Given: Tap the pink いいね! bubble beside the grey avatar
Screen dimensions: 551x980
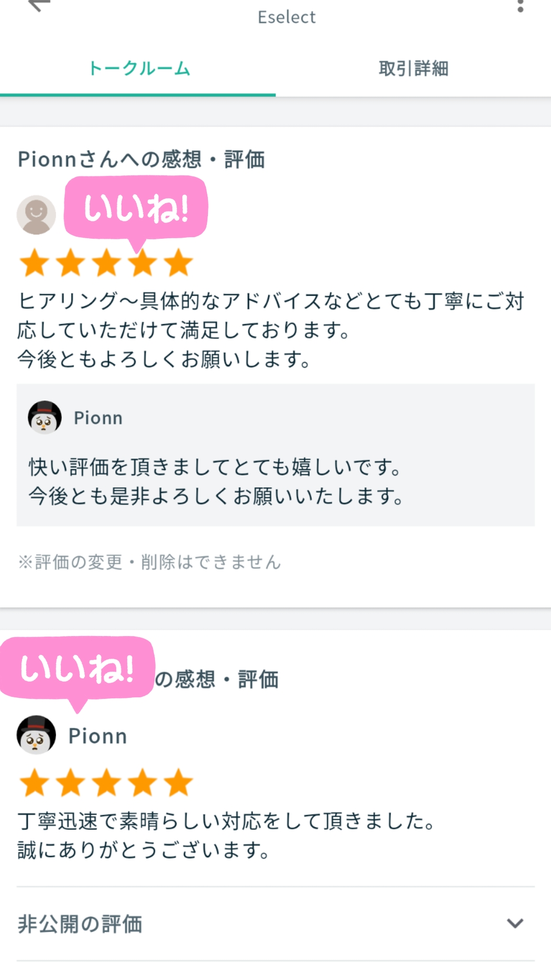Looking at the screenshot, I should coord(136,208).
